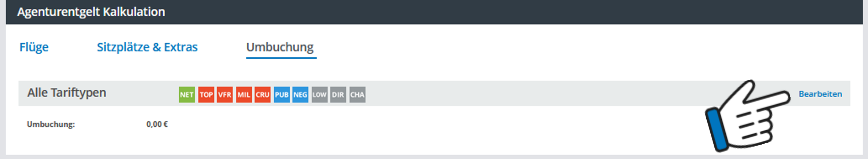Click the green NET tariff badge
Viewport: 868px width, 159px height.
click(x=187, y=94)
